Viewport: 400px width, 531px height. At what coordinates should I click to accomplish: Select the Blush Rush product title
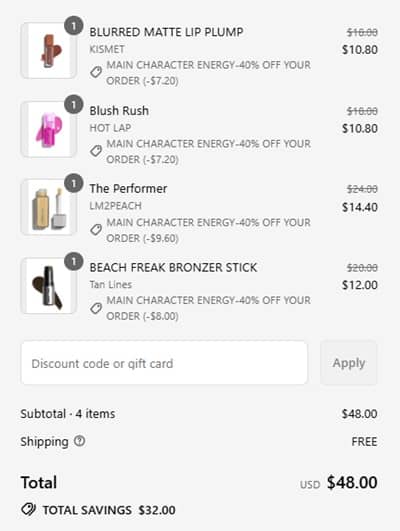tap(119, 111)
